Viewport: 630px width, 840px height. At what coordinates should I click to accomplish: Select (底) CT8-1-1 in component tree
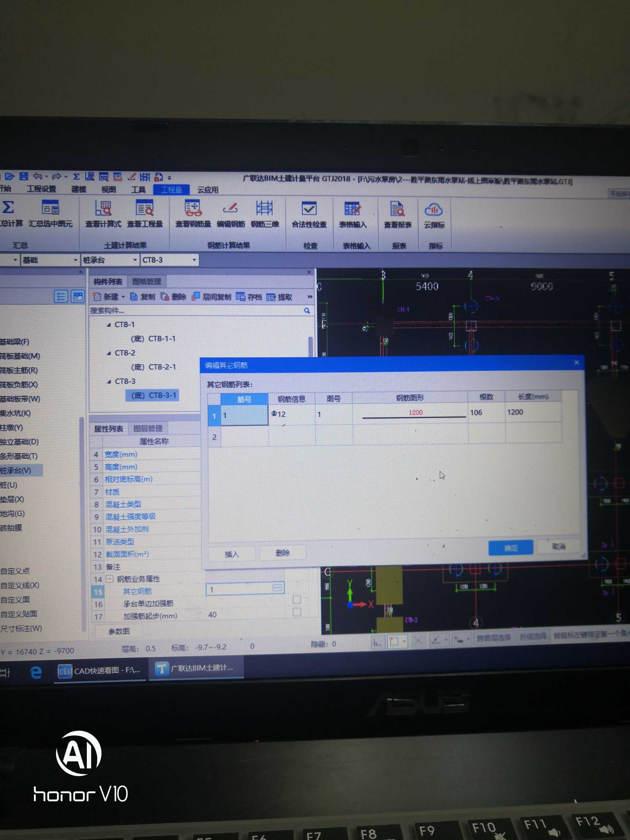[153, 339]
